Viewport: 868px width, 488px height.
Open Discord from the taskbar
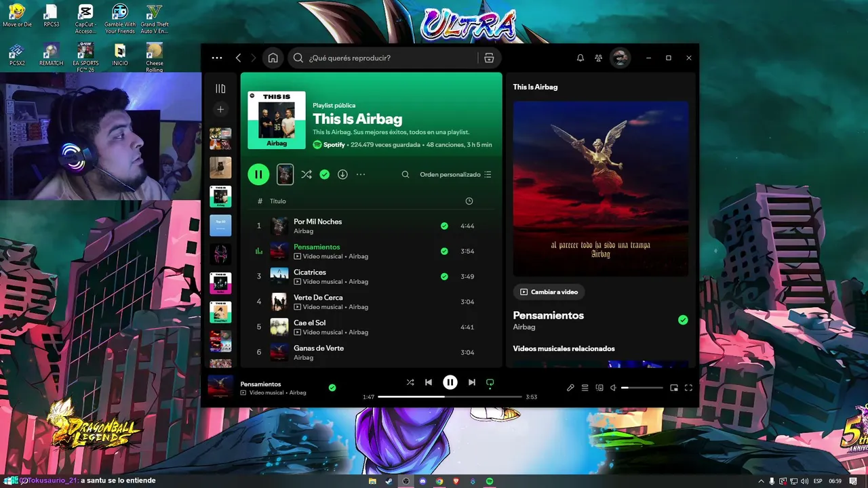point(422,481)
